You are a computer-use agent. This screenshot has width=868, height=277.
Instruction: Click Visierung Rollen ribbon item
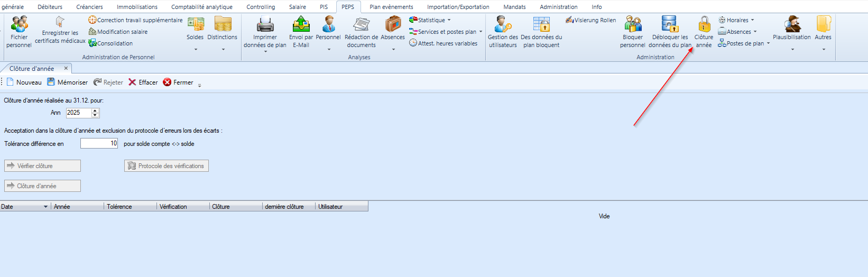pyautogui.click(x=590, y=20)
